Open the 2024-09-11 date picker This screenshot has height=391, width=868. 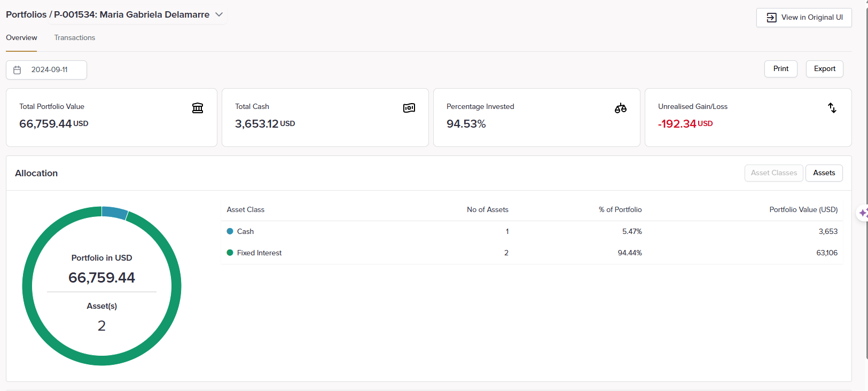pyautogui.click(x=49, y=70)
